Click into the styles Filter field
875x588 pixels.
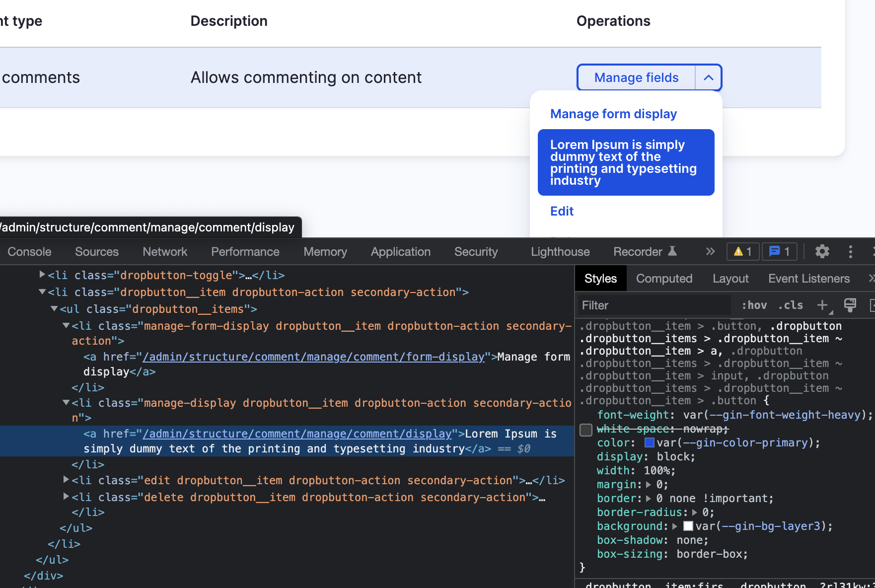[653, 305]
